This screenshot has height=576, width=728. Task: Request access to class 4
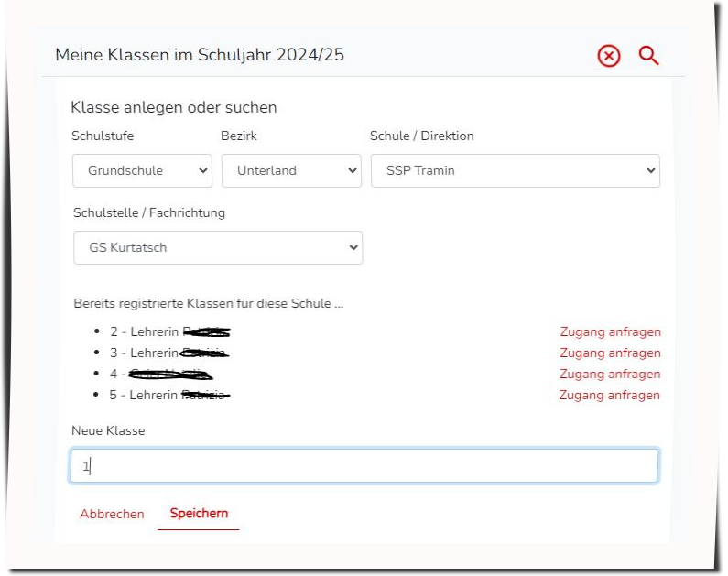(610, 375)
